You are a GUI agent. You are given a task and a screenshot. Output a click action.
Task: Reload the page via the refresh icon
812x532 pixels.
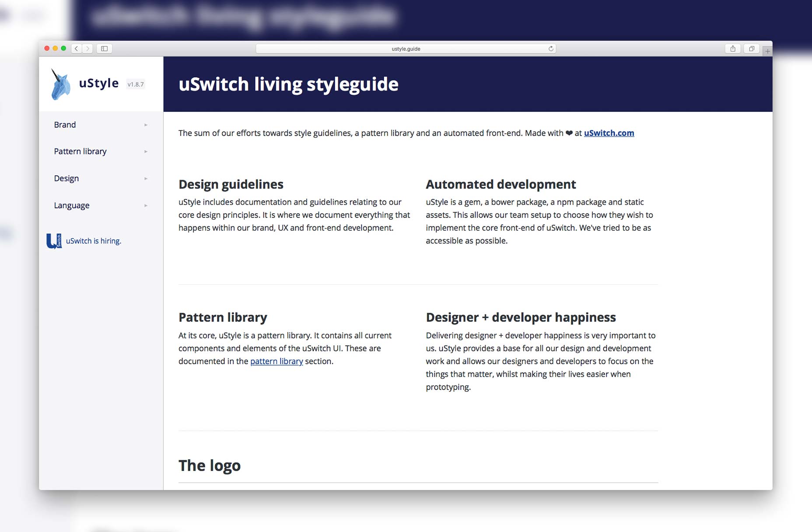tap(550, 49)
